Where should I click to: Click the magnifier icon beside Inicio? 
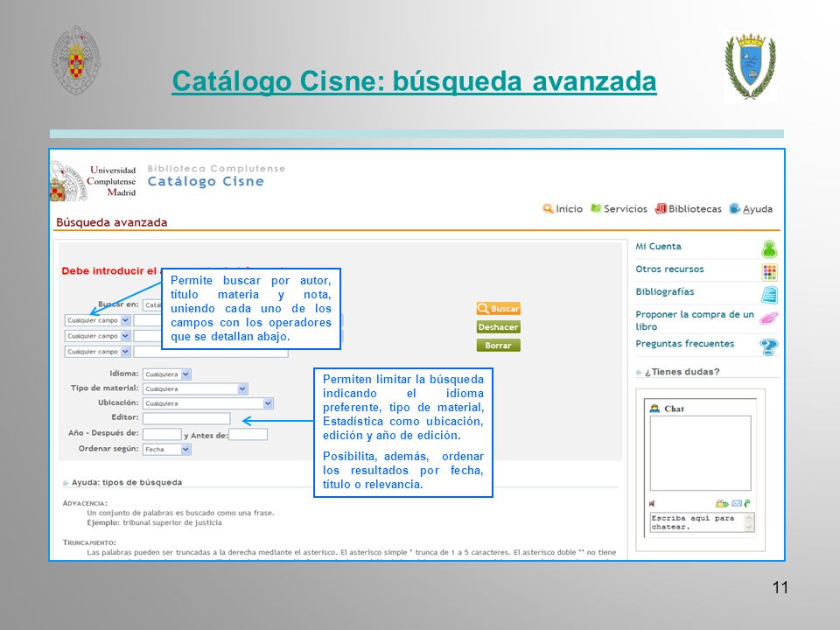pyautogui.click(x=548, y=208)
